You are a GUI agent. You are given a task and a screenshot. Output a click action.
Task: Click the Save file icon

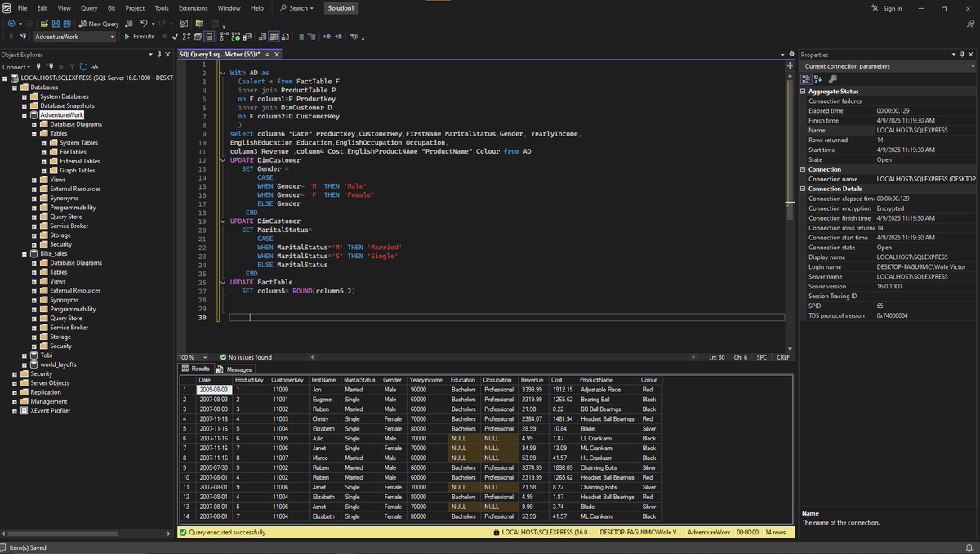tap(56, 24)
